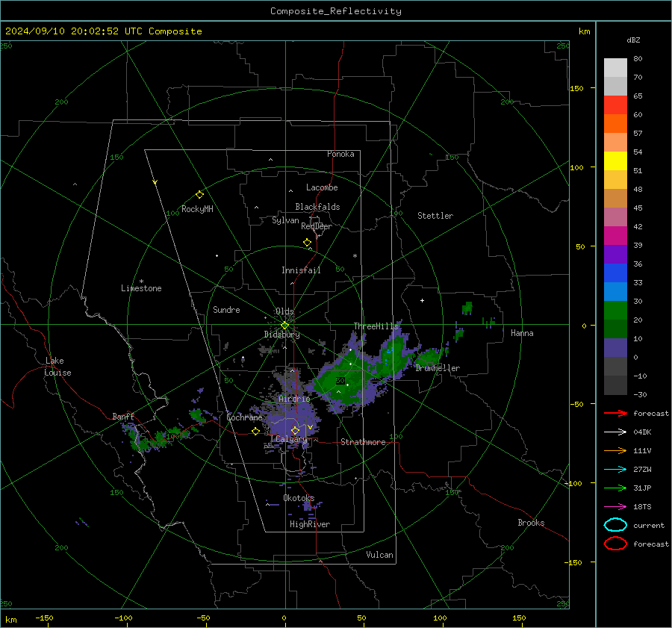This screenshot has width=672, height=628.
Task: Click the orange 111V arrow legend icon
Action: tap(615, 450)
